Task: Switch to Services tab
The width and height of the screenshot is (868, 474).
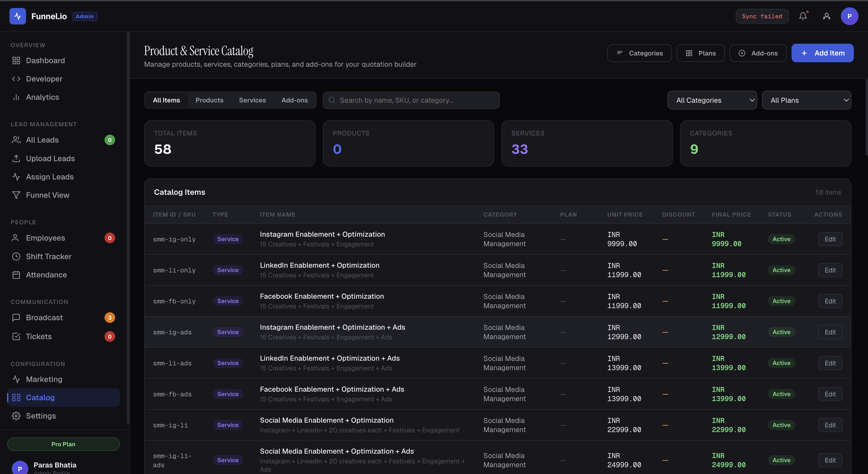Action: coord(252,100)
